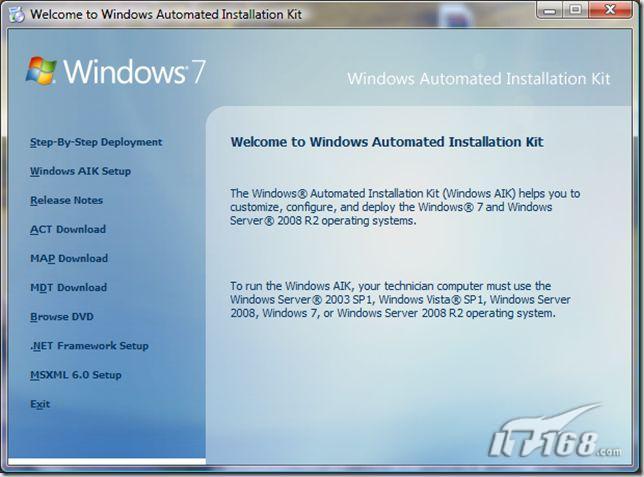Click the 'Windows Automated Installation Kit' banner text
This screenshot has height=477, width=644.
click(478, 78)
